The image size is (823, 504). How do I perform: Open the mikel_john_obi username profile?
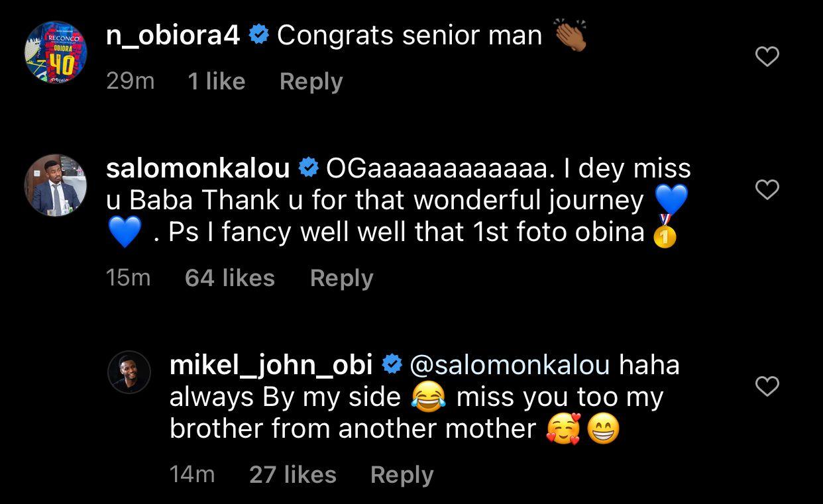(x=271, y=365)
